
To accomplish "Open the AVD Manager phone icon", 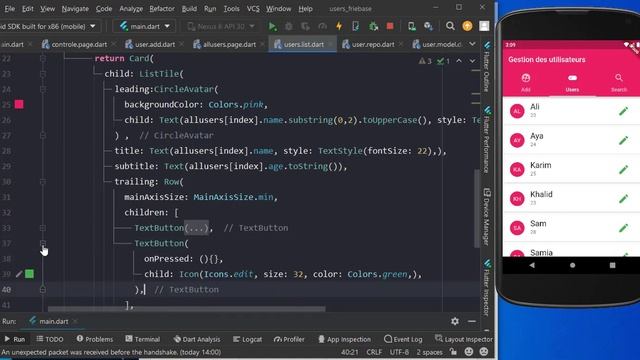I will [411, 27].
